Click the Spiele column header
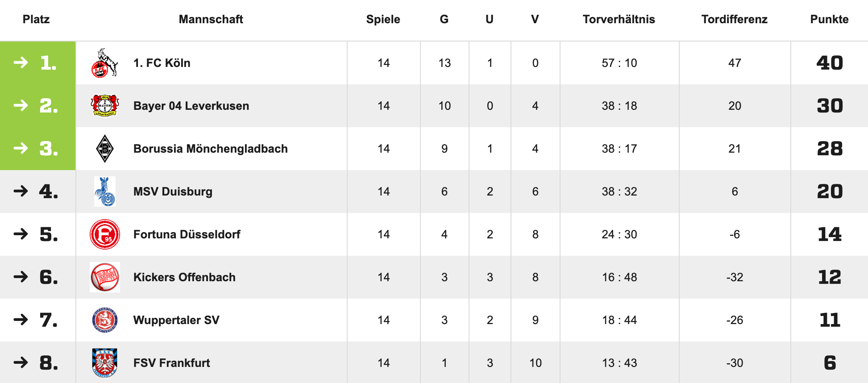 pyautogui.click(x=383, y=19)
